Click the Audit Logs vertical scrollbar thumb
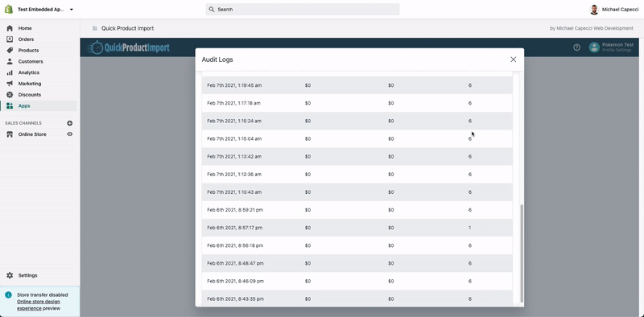Image resolution: width=644 pixels, height=317 pixels. point(522,253)
